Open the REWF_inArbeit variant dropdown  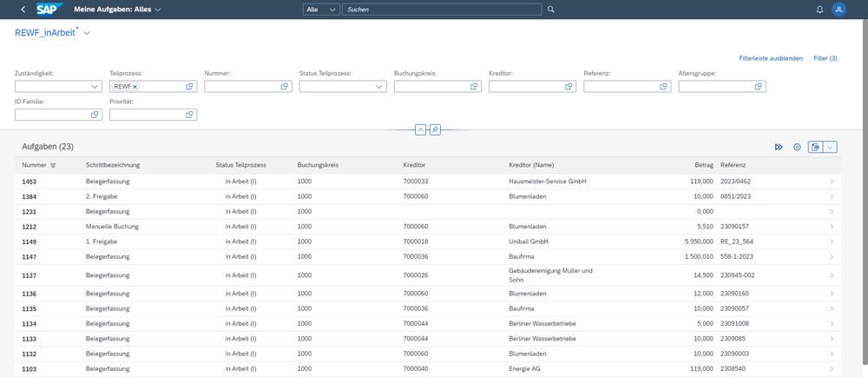pyautogui.click(x=87, y=32)
